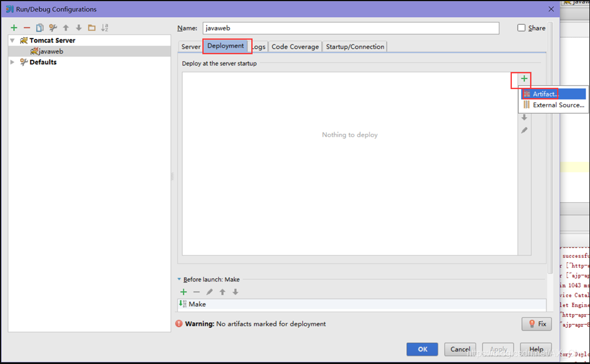Select Tomcat Server tree label

52,40
